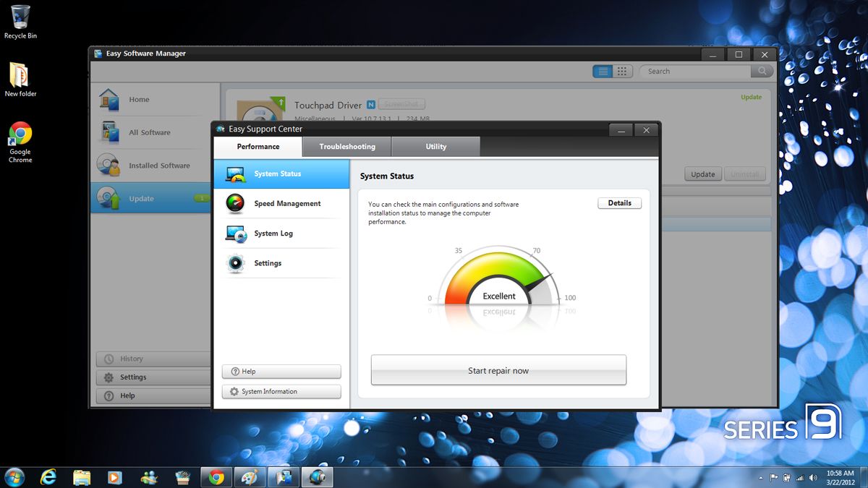Minimize the Easy Support Center window
The height and width of the screenshot is (488, 868).
[x=621, y=129]
